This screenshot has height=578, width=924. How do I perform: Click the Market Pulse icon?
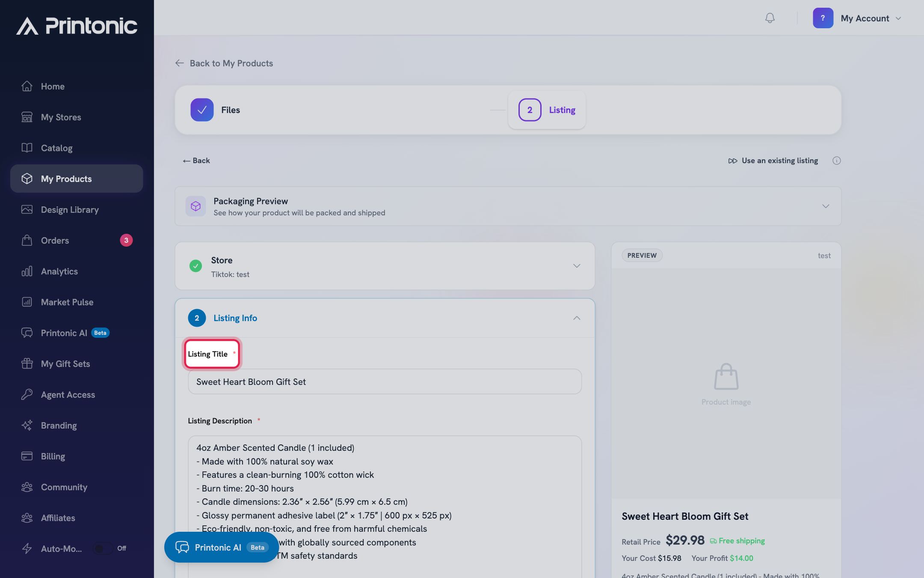coord(27,302)
